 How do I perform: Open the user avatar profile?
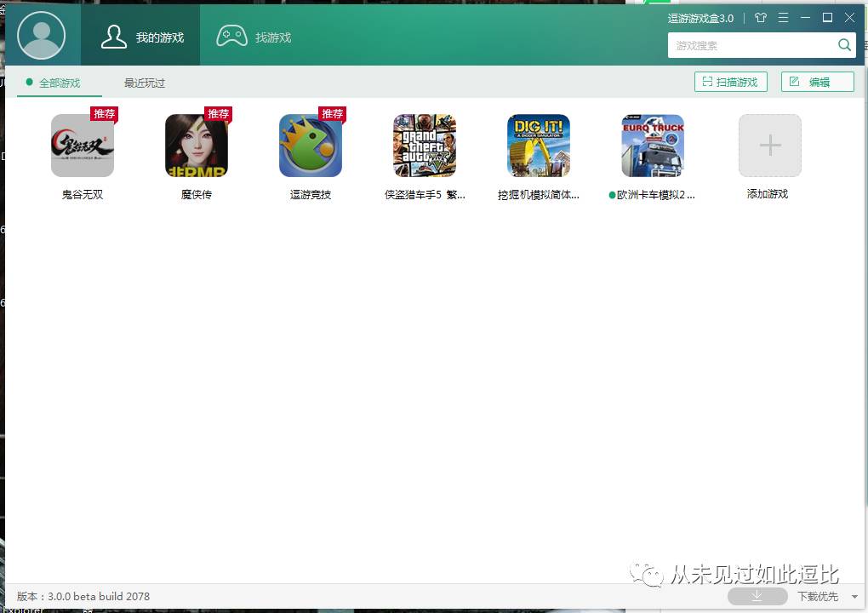41,36
